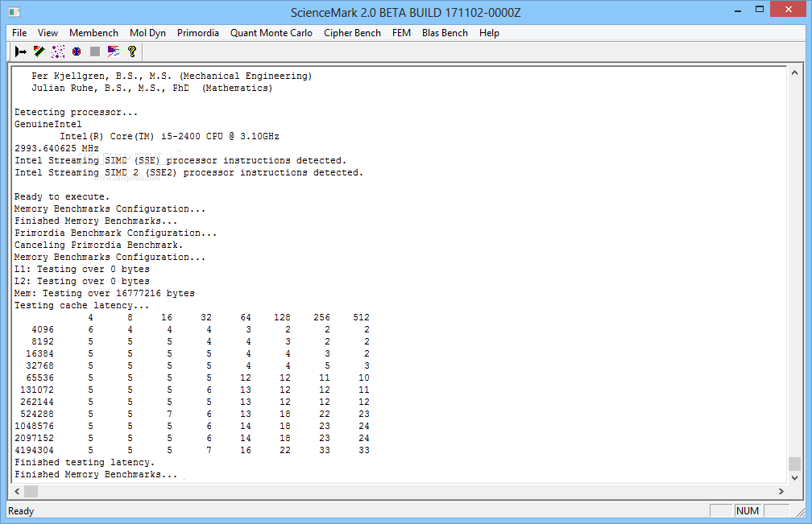The image size is (812, 524).
Task: Click the SSE2 instructions detected line
Action: (189, 172)
